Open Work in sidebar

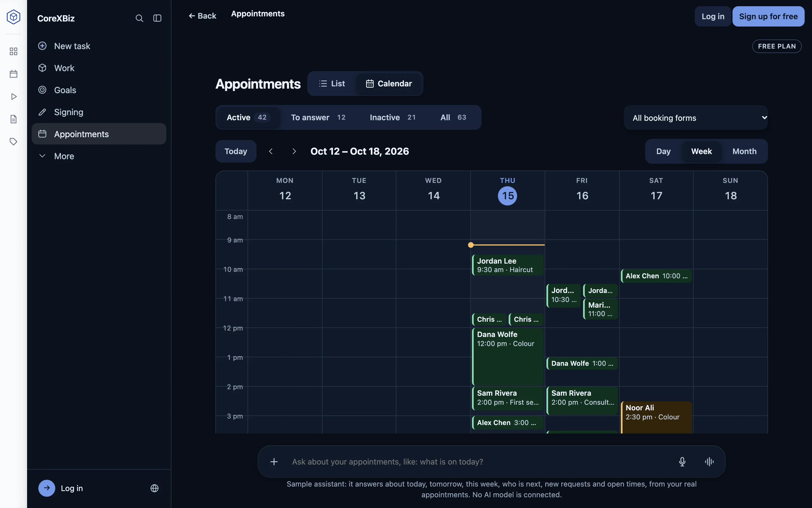coord(99,68)
